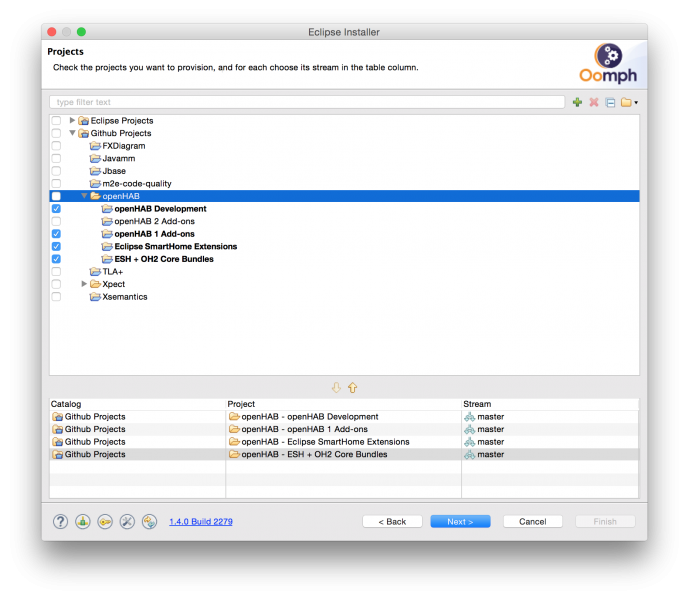
Task: Uncheck Eclipse SmartHome Extensions checkbox
Action: (56, 246)
